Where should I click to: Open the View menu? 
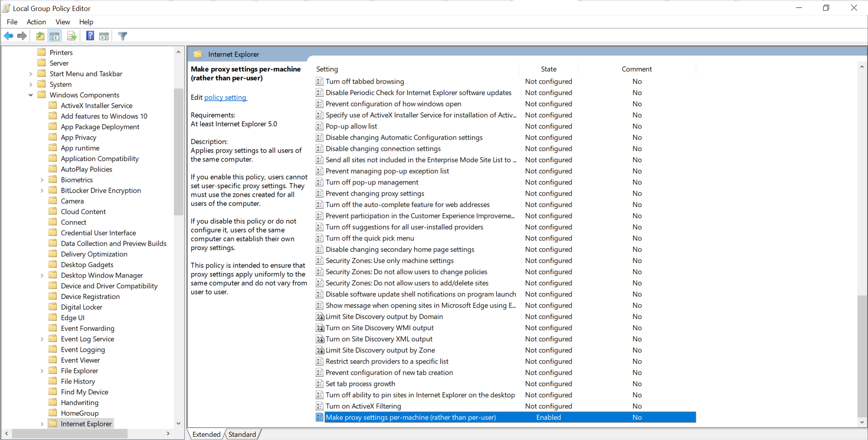pyautogui.click(x=63, y=22)
